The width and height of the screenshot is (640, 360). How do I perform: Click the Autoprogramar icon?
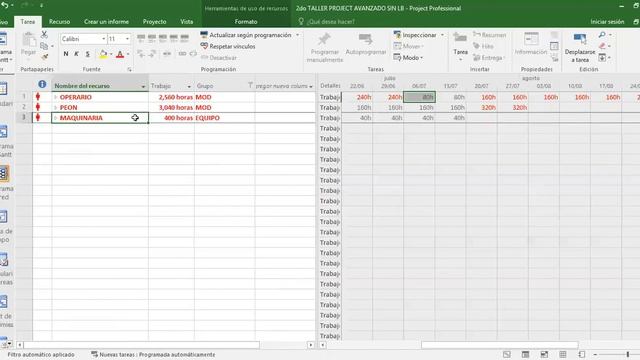pos(365,39)
